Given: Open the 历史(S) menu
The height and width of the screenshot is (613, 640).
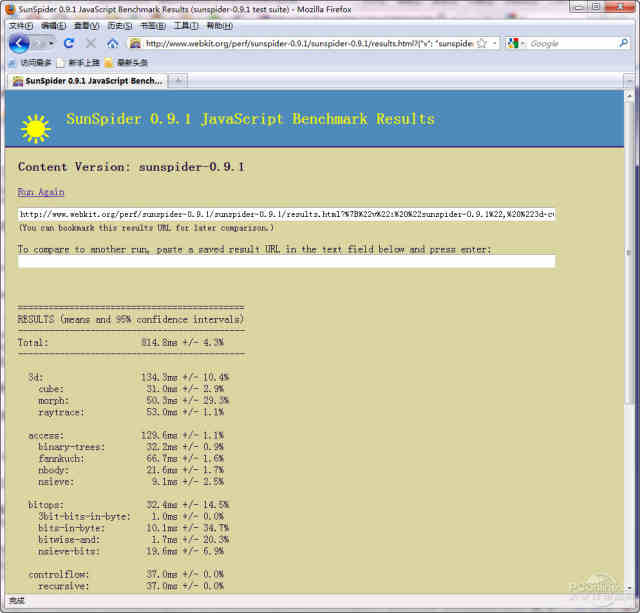Looking at the screenshot, I should point(120,26).
